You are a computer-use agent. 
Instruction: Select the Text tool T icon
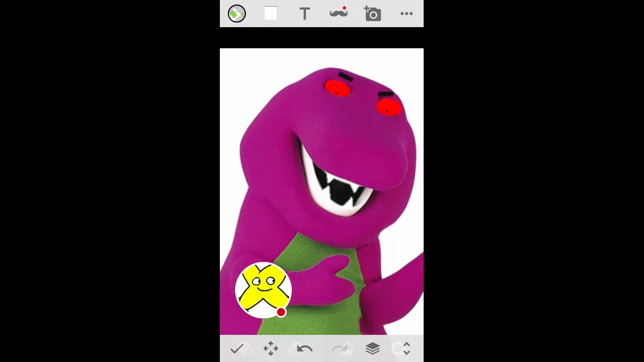304,14
